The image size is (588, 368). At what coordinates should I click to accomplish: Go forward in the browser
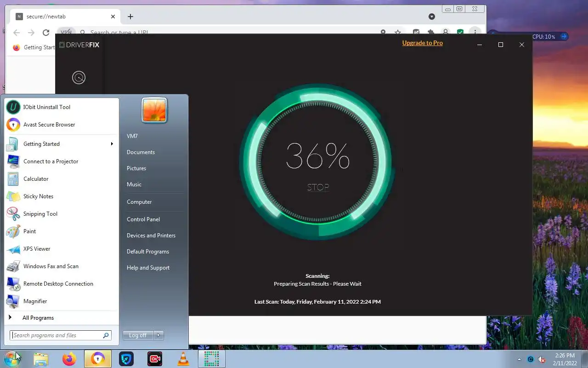(31, 33)
